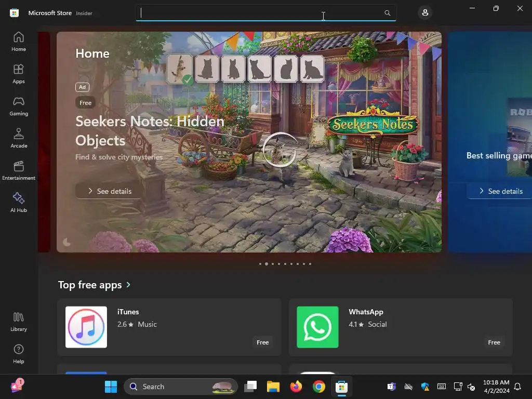Click the OneDrive cloud tray icon
Screen dimensions: 532x399
click(x=408, y=387)
